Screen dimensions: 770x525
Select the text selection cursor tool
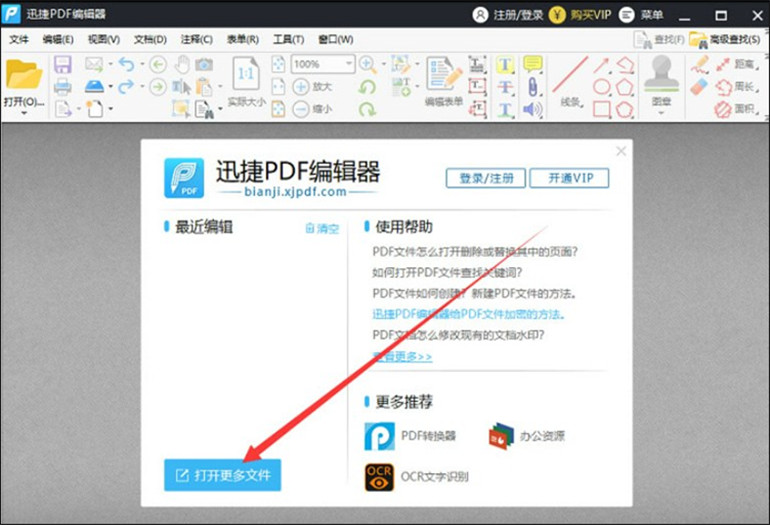coord(182,87)
